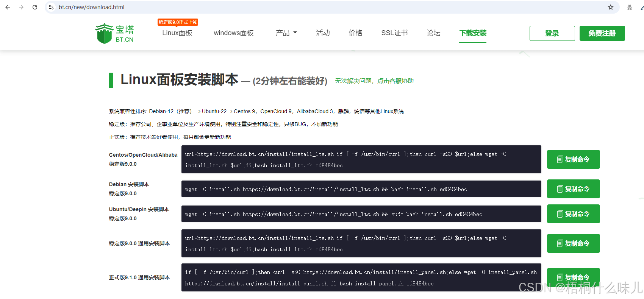Open the SSL证书 page
Screen dimensions: 644x299
coord(394,33)
